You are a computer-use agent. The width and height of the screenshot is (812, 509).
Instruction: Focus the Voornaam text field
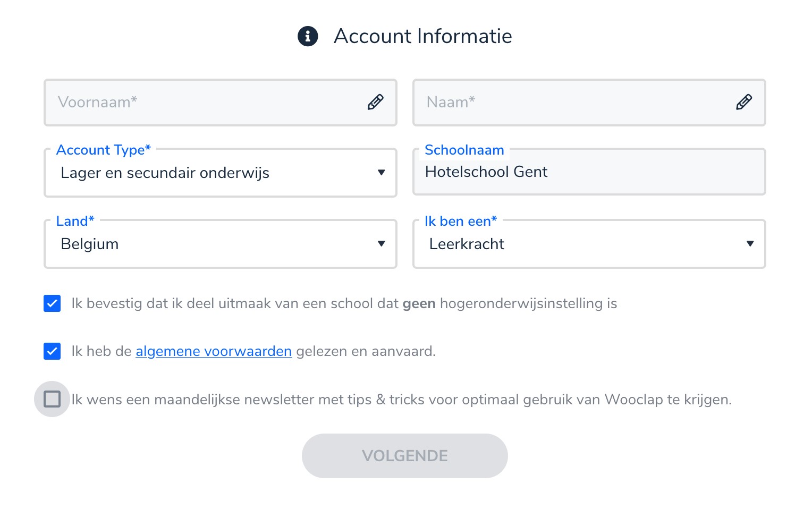coord(207,103)
